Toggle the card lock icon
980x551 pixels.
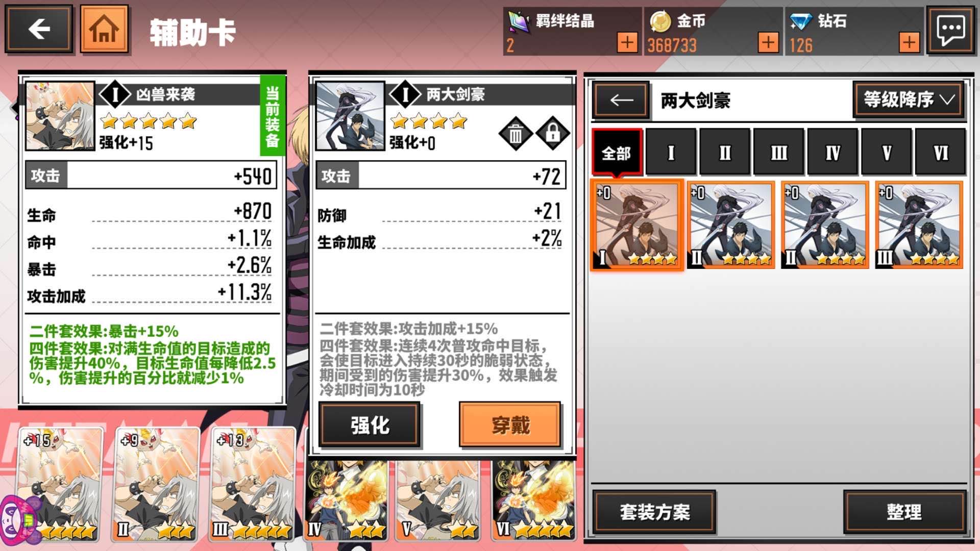(553, 134)
